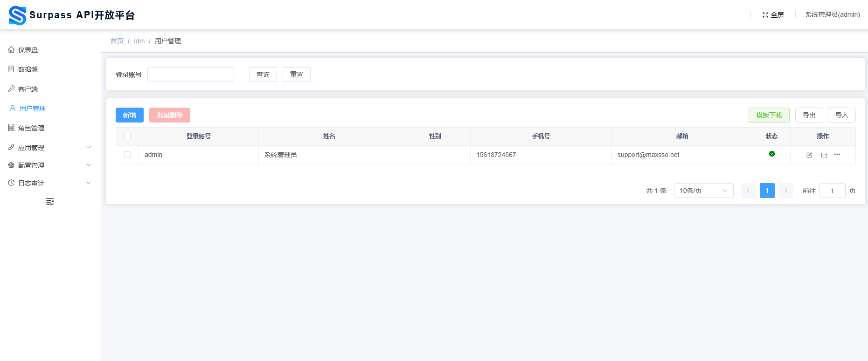Click the 全屏 fullscreen icon
Viewport: 868px width, 361px height.
tap(765, 15)
